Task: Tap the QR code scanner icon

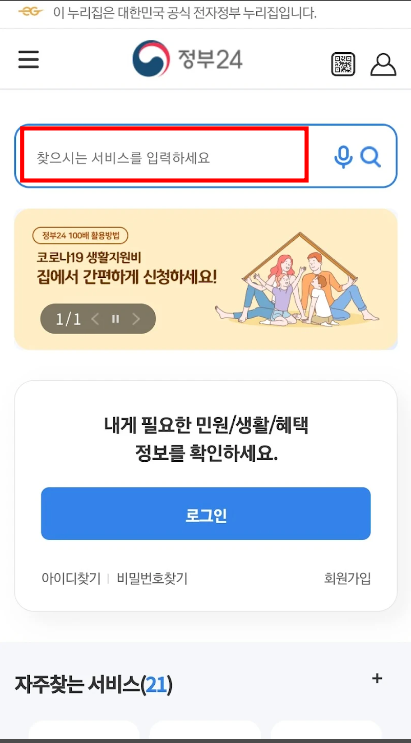Action: pos(343,64)
